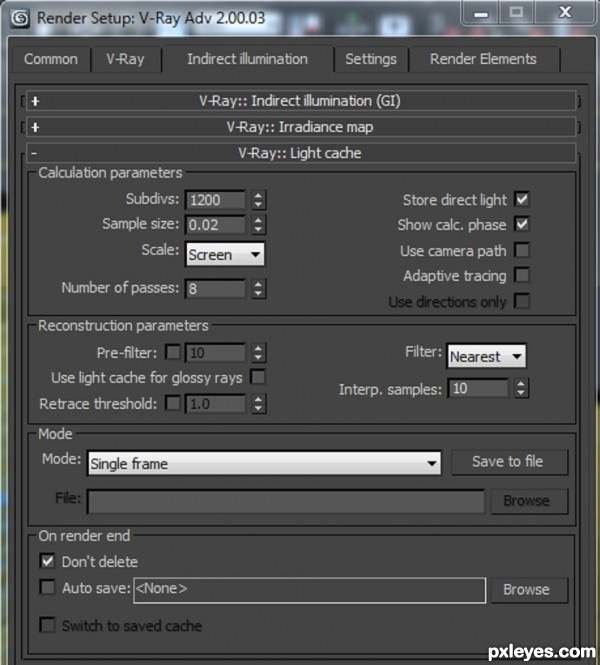
Task: Enable the Auto save checkbox
Action: click(x=47, y=587)
